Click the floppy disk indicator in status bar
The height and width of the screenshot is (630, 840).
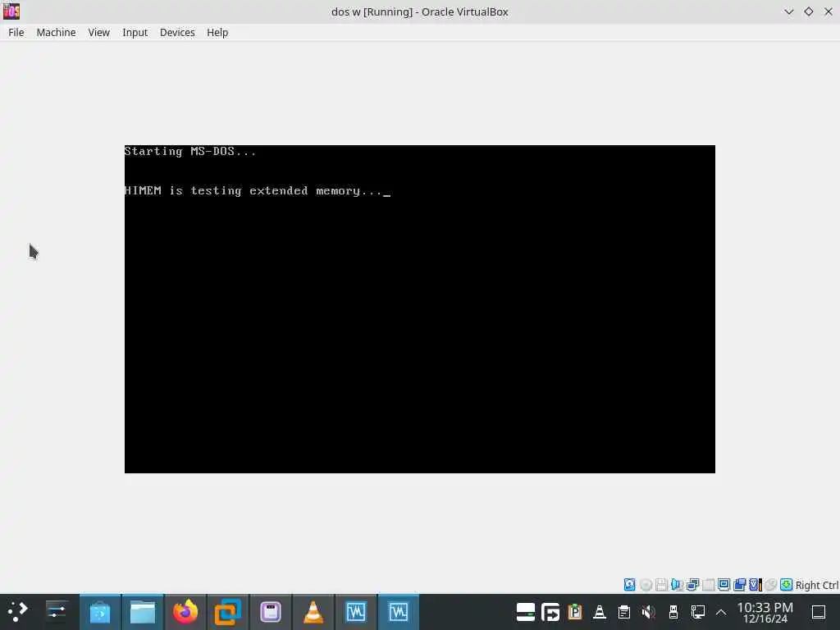click(661, 584)
